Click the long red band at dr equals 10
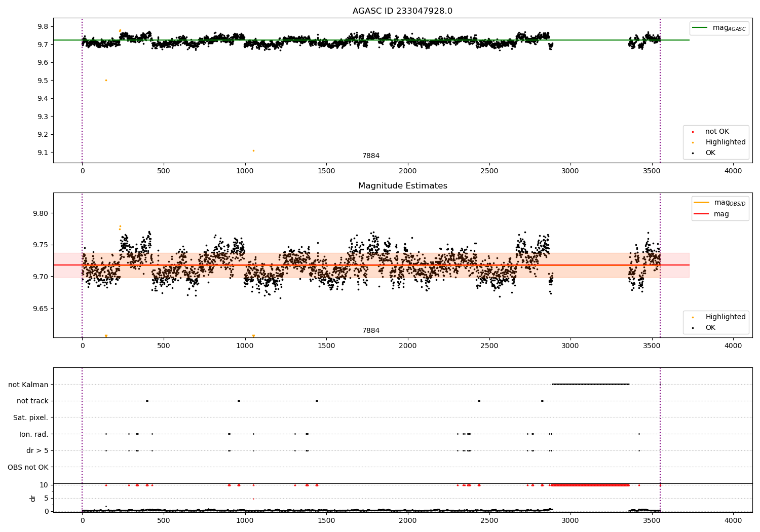The width and height of the screenshot is (760, 532). click(590, 485)
